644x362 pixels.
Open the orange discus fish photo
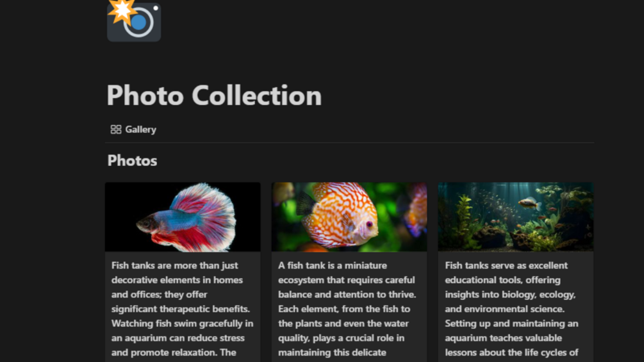tap(349, 217)
